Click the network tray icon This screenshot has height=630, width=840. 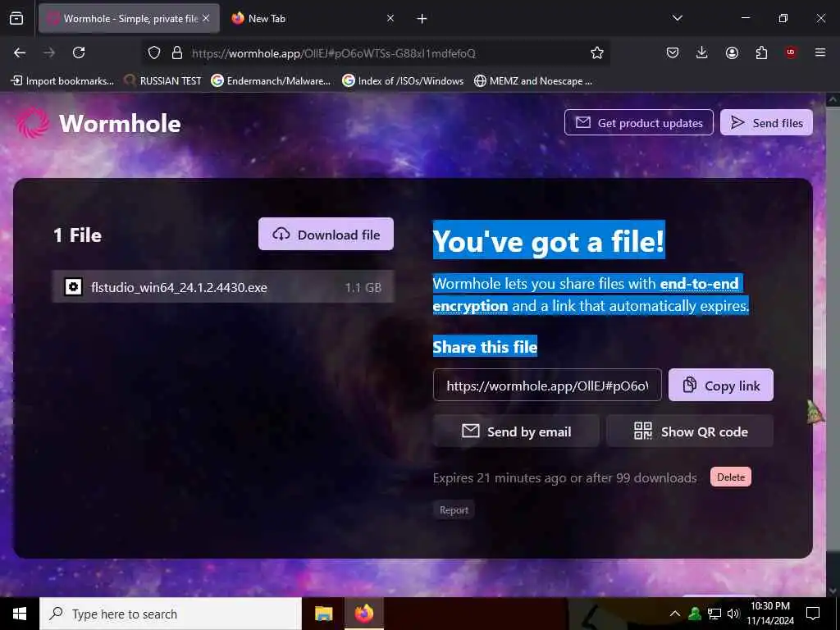point(714,614)
